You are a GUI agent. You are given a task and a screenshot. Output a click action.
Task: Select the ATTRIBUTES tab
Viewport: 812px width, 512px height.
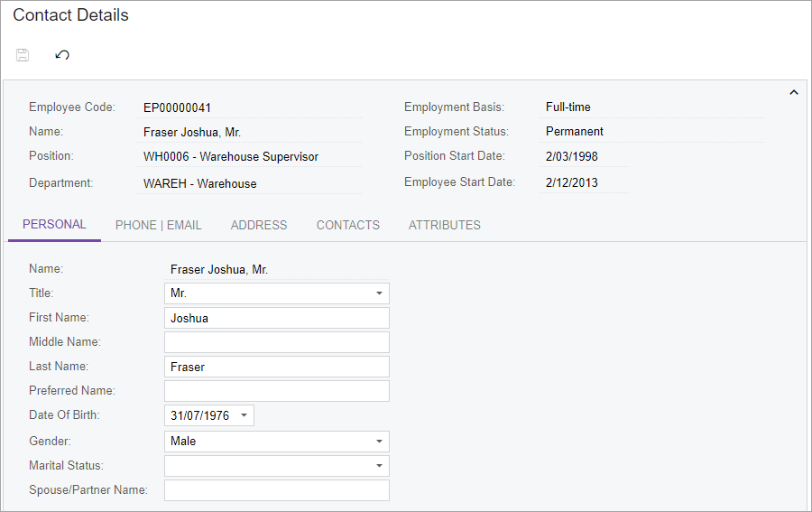(444, 226)
